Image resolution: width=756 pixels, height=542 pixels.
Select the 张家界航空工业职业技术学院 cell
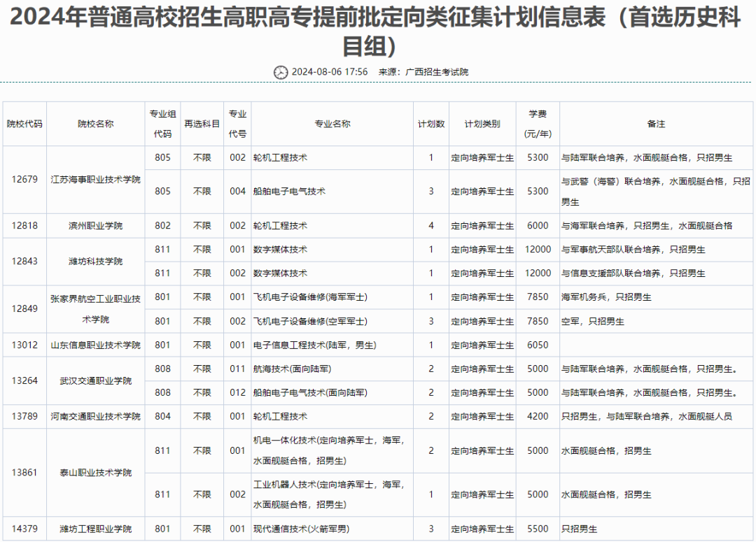coord(95,309)
